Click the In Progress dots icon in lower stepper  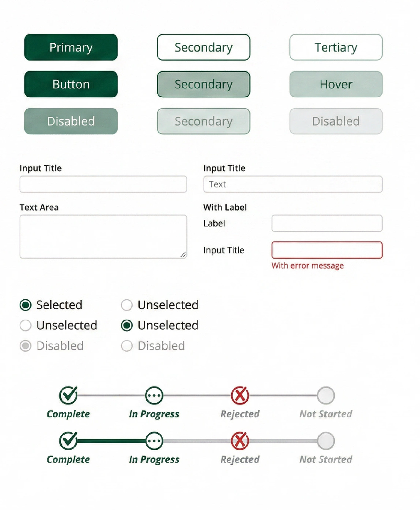tap(154, 441)
